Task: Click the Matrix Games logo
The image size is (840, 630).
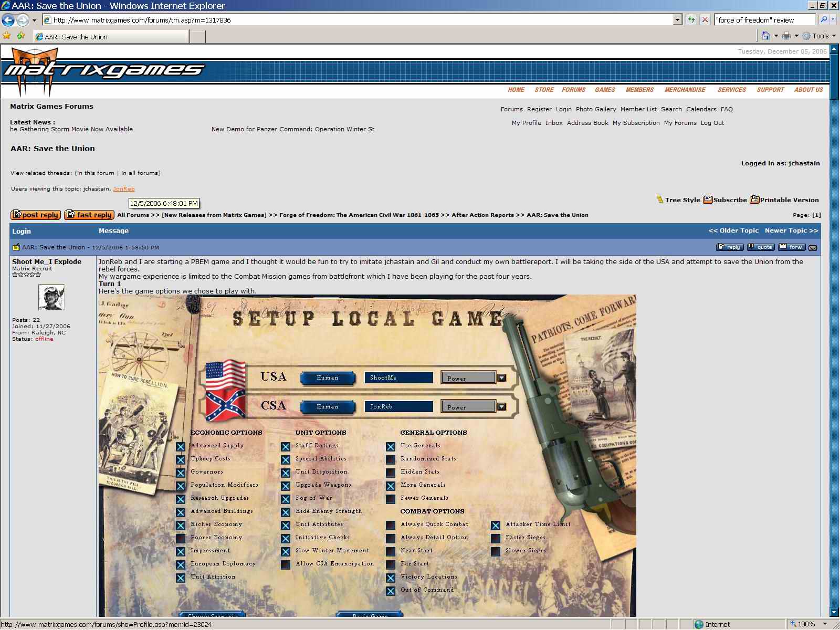Action: 104,71
